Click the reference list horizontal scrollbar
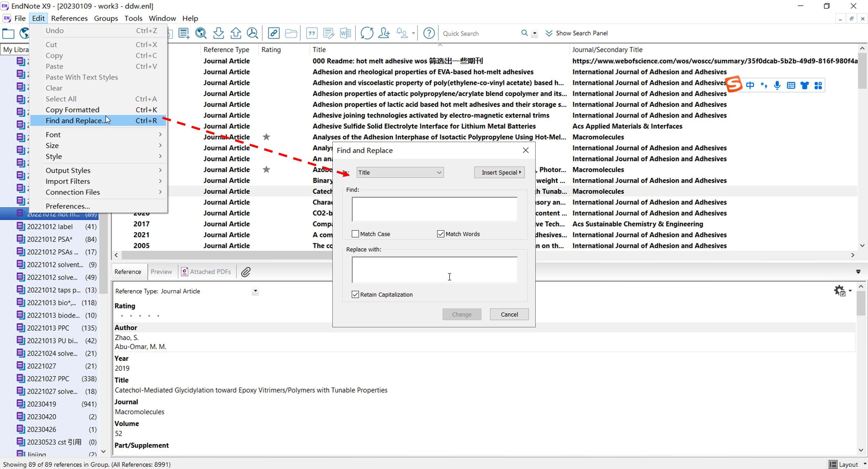The height and width of the screenshot is (469, 868). pos(484,255)
